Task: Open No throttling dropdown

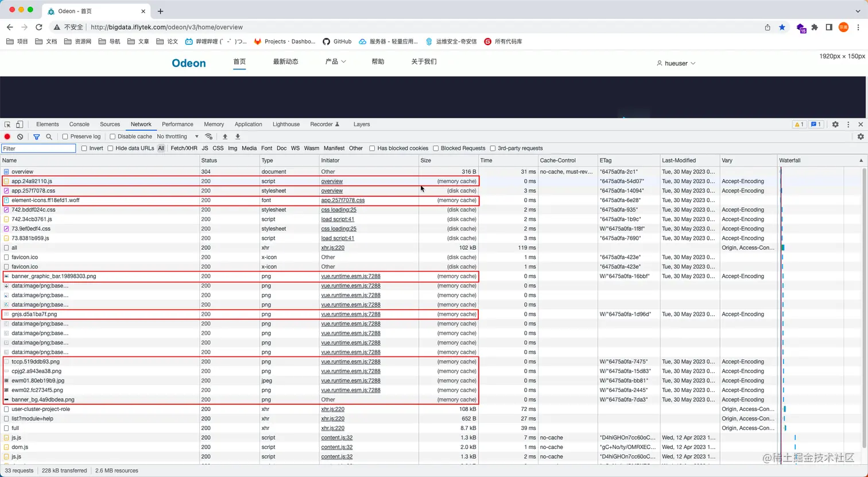Action: [177, 137]
